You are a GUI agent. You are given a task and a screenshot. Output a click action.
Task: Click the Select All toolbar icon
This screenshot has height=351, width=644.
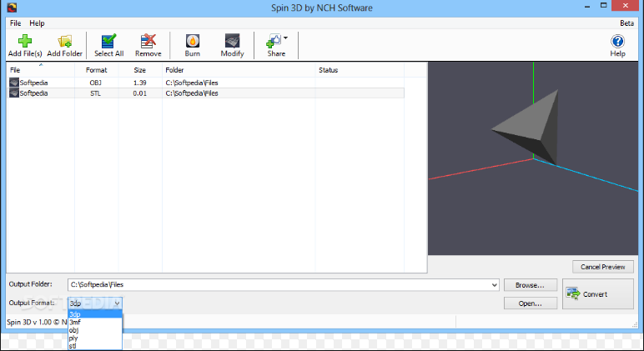coord(108,41)
